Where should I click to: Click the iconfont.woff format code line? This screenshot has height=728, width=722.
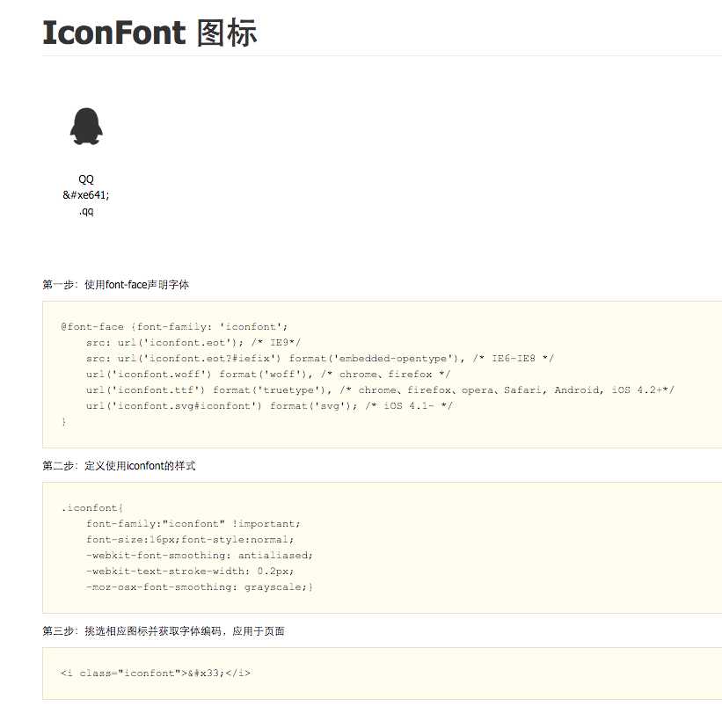268,375
